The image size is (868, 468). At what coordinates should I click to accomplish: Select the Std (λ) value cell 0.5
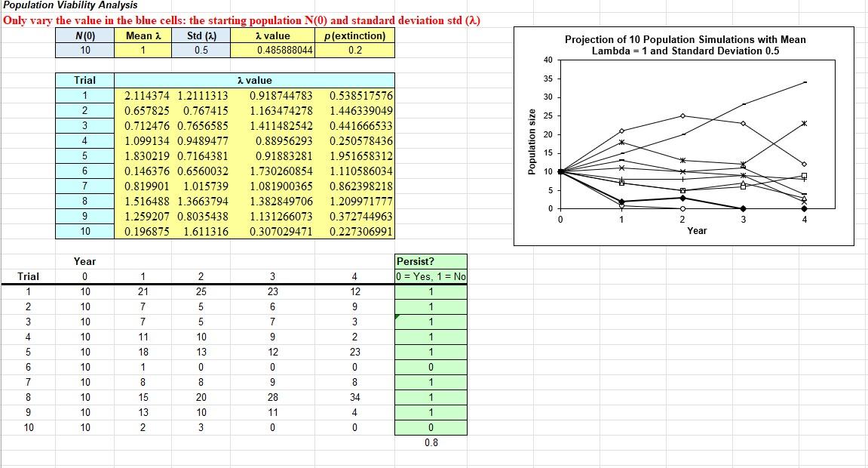201,51
